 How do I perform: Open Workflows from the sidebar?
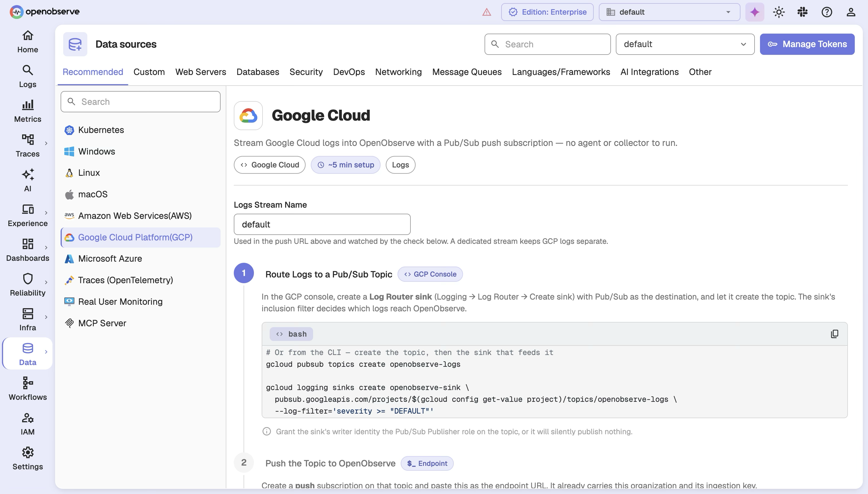(28, 389)
